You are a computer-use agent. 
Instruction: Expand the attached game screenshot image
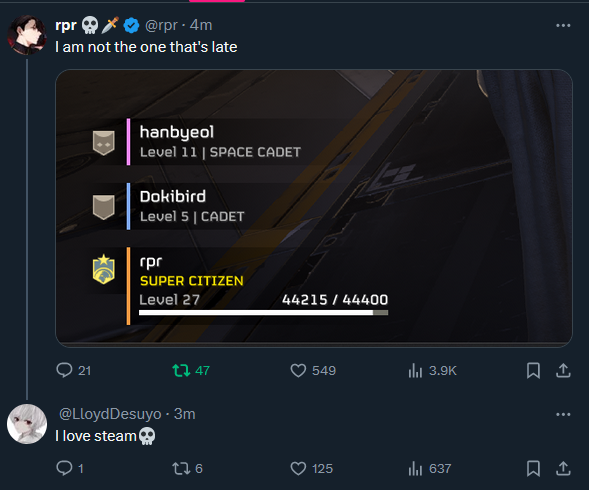314,208
